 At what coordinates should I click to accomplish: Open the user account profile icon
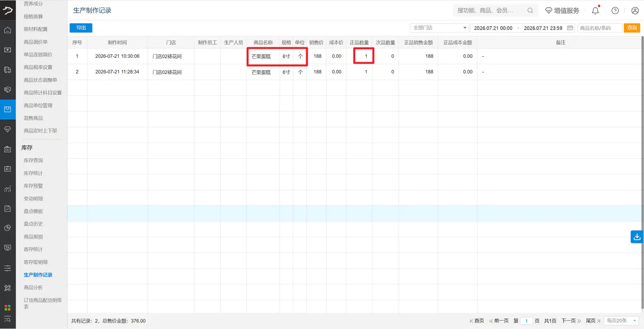635,11
